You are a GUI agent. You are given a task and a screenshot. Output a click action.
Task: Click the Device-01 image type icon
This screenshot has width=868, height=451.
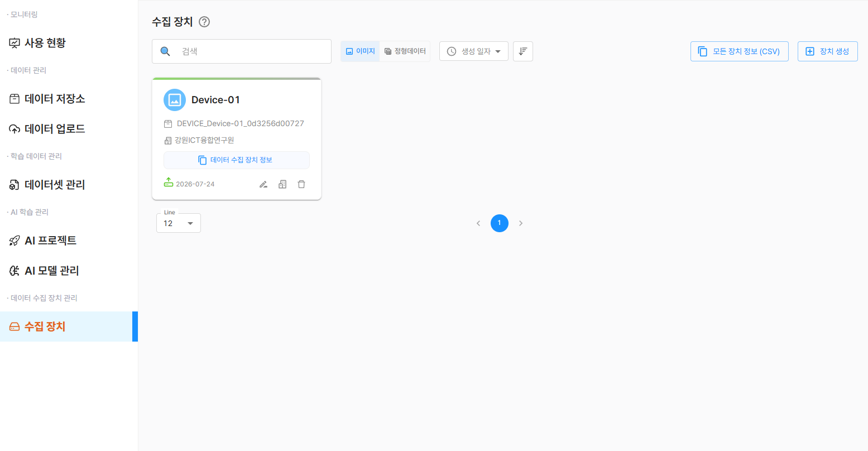[175, 100]
